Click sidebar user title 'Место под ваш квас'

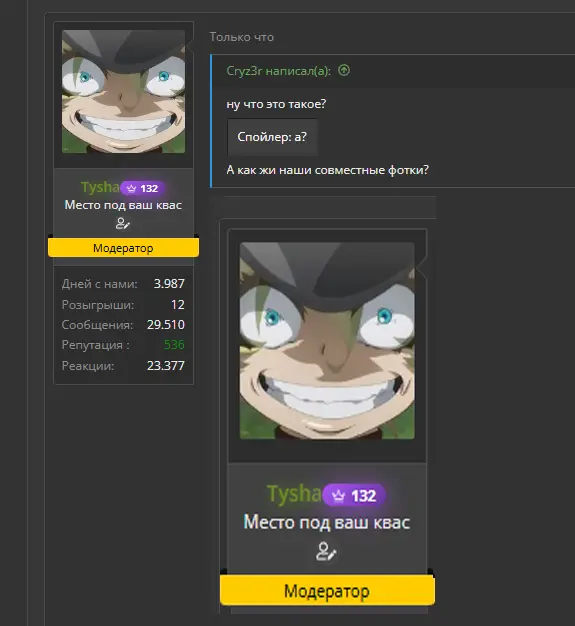point(123,205)
